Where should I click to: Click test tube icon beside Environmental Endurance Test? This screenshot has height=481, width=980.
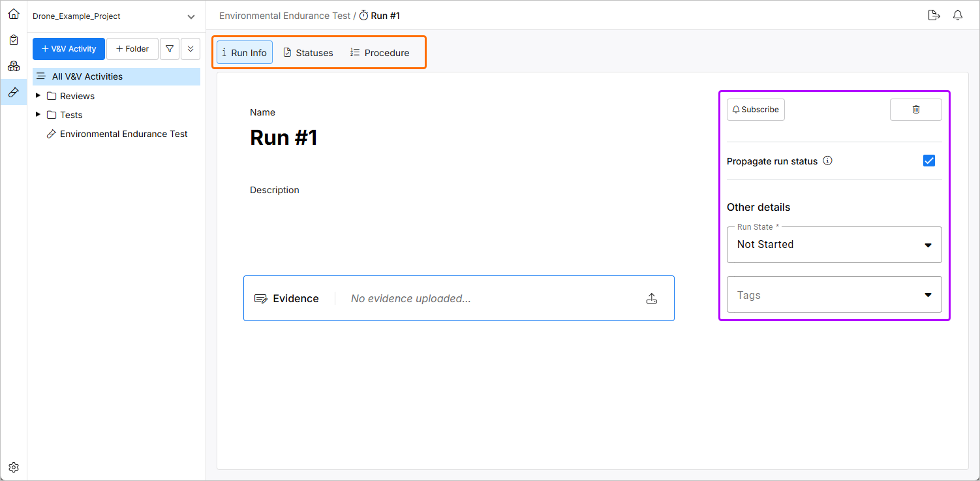tap(52, 134)
